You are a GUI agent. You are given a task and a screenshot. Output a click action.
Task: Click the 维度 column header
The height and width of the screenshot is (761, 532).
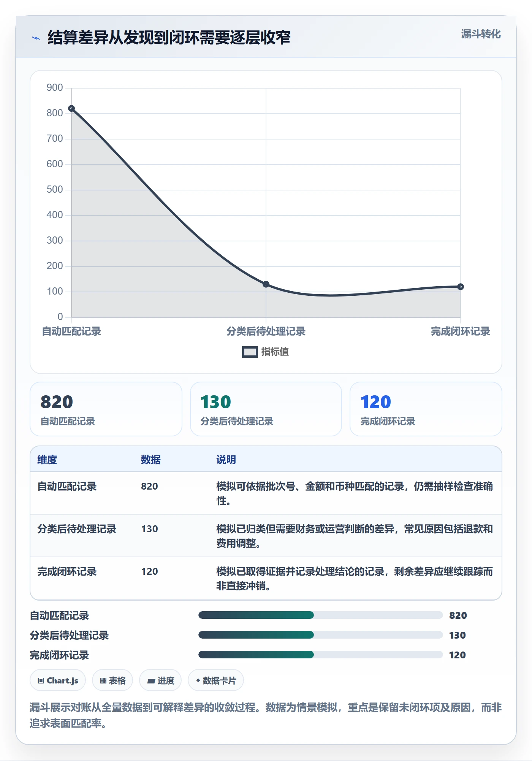click(x=47, y=460)
